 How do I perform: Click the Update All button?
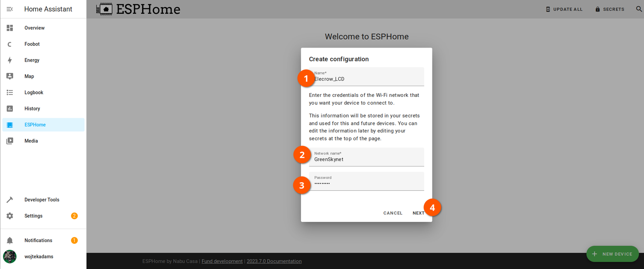point(564,9)
